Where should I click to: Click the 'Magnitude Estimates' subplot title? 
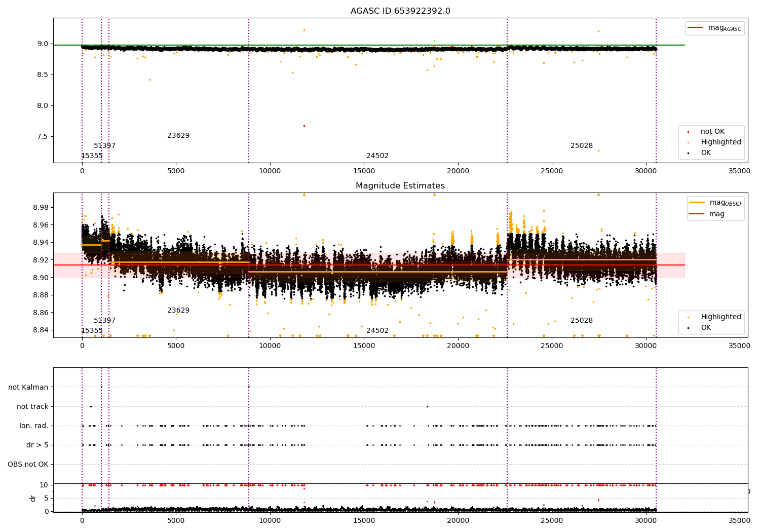(400, 186)
